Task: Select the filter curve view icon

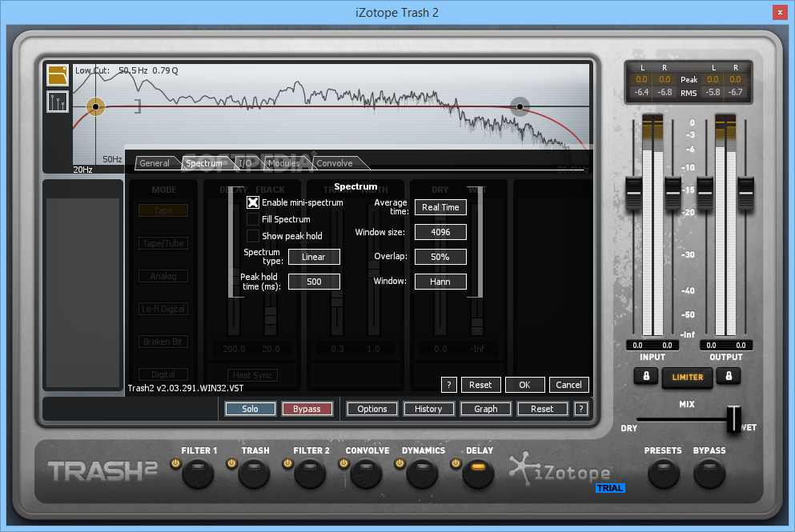Action: point(58,75)
